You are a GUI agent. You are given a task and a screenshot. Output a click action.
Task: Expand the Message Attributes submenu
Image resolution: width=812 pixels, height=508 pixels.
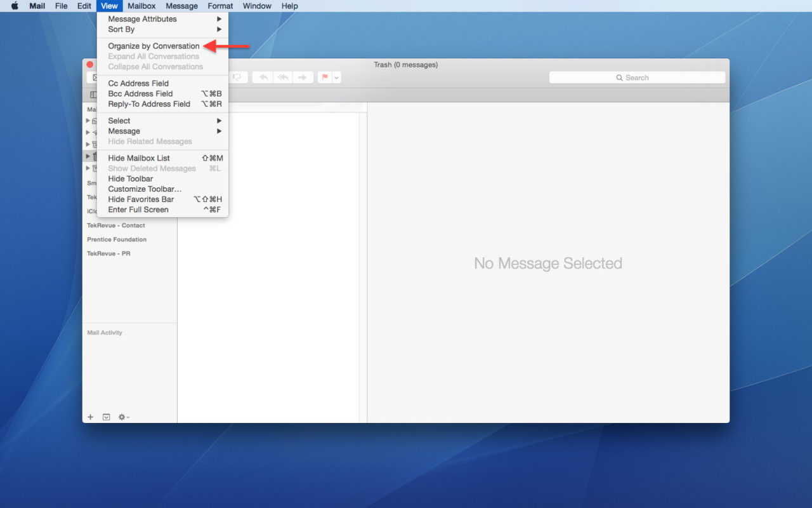162,19
